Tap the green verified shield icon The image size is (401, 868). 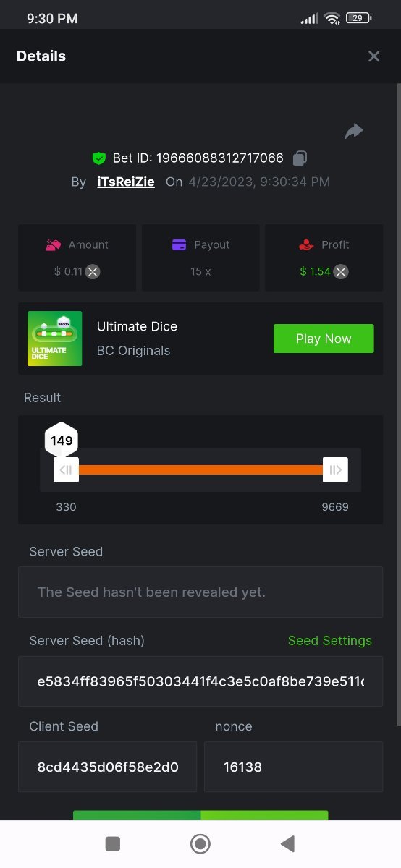click(x=98, y=158)
